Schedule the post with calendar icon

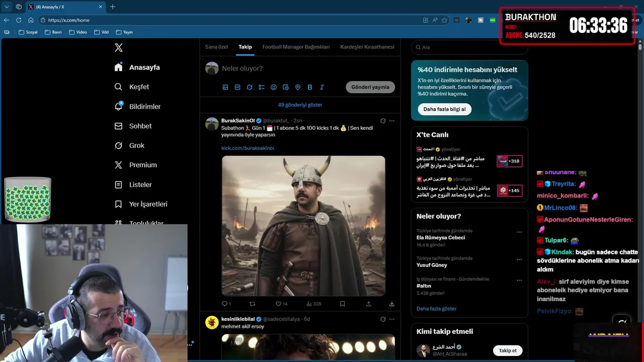[x=286, y=87]
